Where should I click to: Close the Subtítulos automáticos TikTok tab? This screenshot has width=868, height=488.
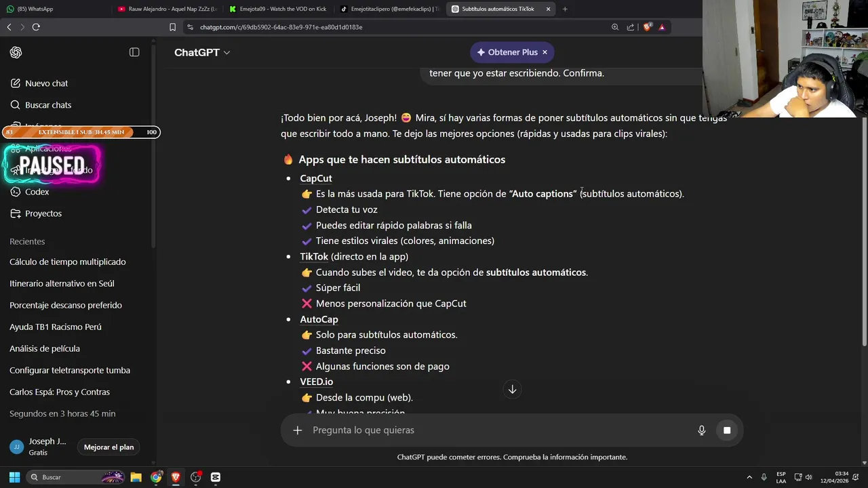pos(548,9)
